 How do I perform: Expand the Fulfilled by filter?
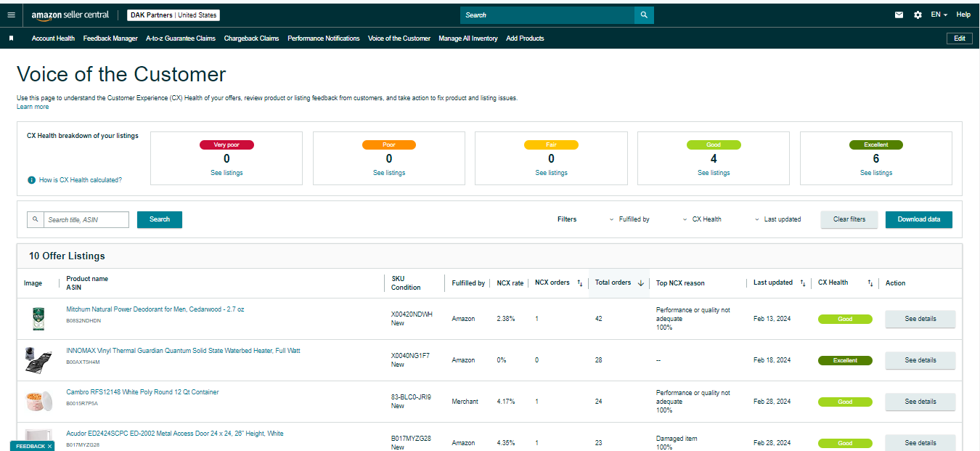click(x=629, y=219)
